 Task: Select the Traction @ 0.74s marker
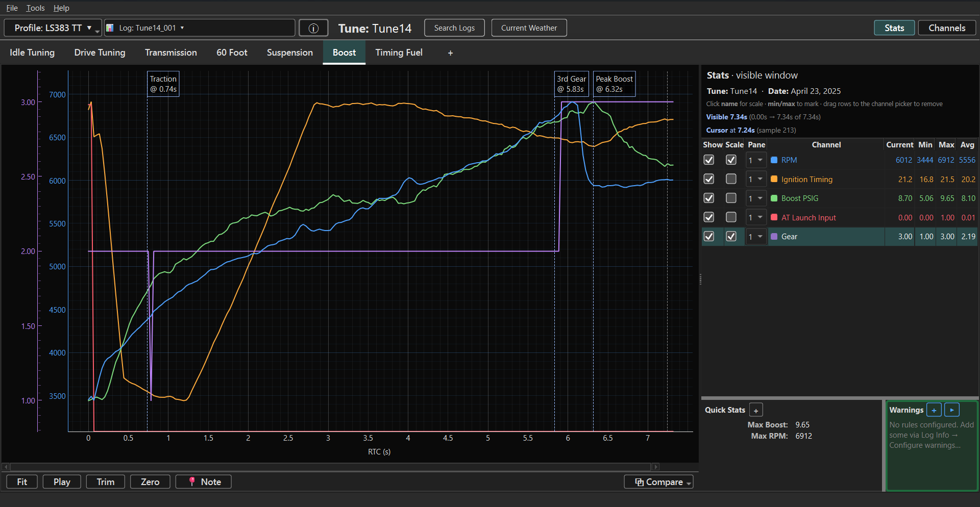pyautogui.click(x=163, y=84)
